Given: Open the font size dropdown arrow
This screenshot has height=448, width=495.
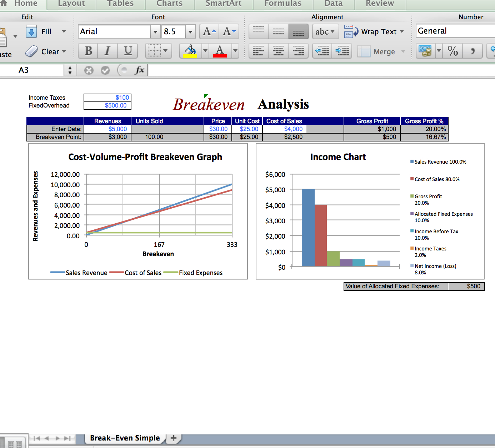Looking at the screenshot, I should (190, 31).
